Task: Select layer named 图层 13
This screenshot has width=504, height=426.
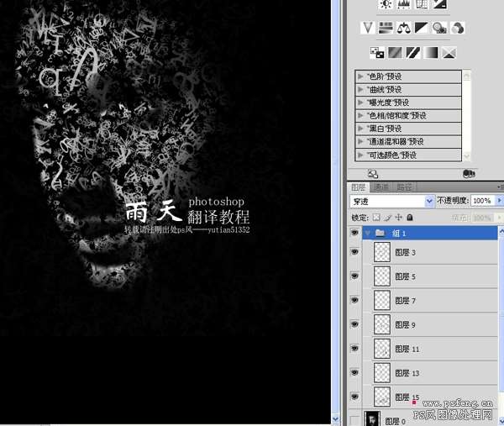Action: [407, 373]
